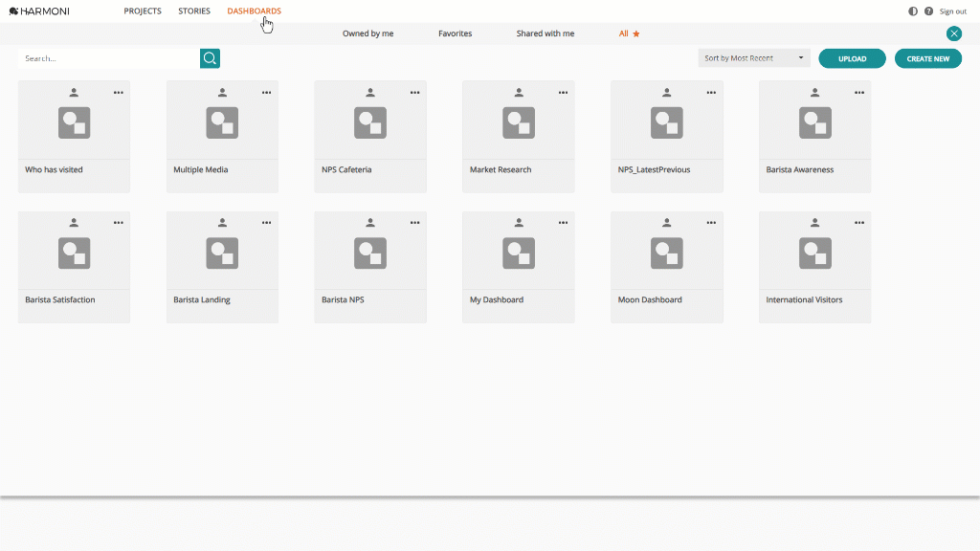Open options menu for Market Research

(563, 93)
